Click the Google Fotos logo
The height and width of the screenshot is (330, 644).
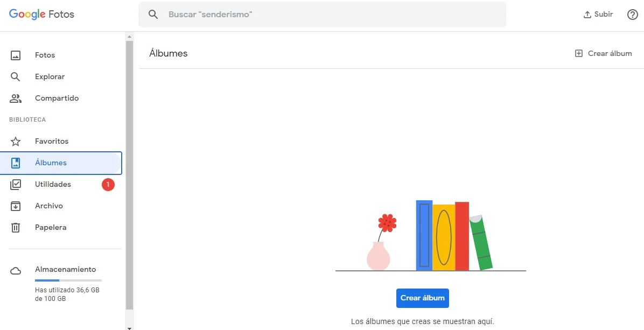[41, 15]
